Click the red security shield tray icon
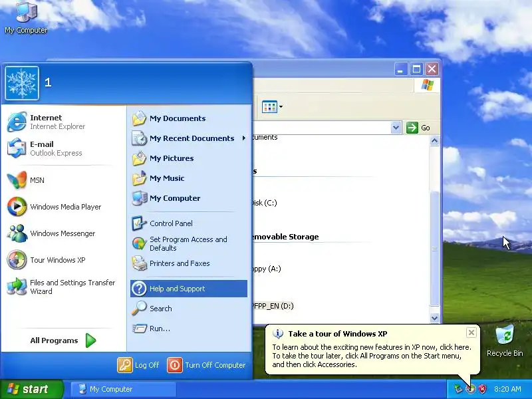Viewport: 532px width, 399px height. click(482, 389)
